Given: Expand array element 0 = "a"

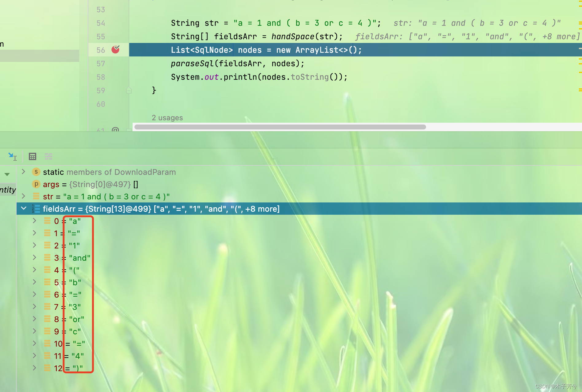Looking at the screenshot, I should [x=34, y=221].
